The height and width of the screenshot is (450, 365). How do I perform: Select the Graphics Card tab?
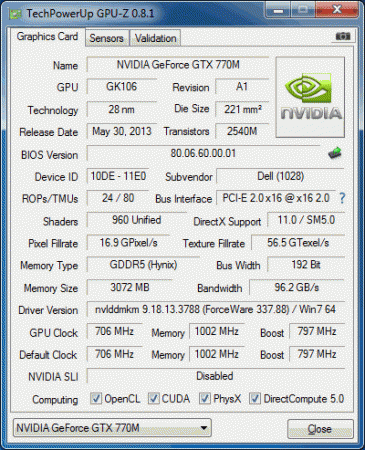click(47, 36)
